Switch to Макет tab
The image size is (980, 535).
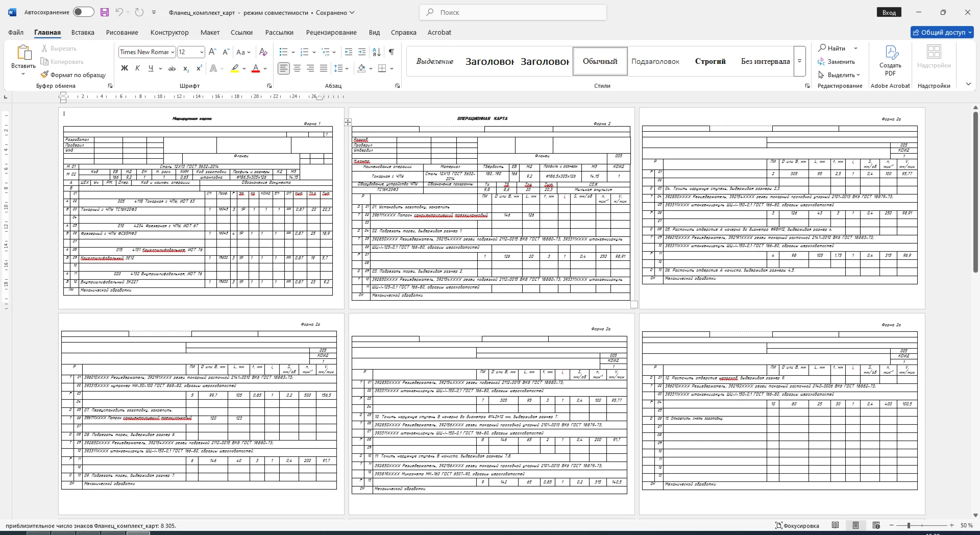pyautogui.click(x=210, y=32)
